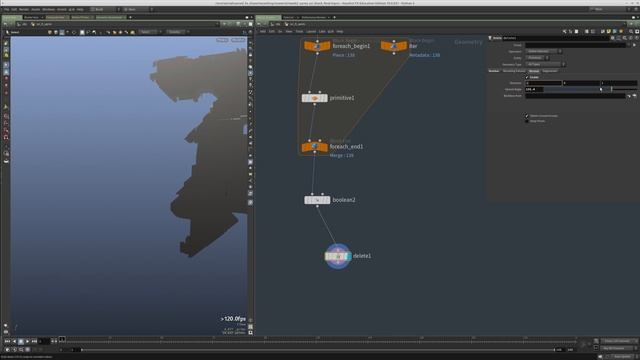Click the Group input field
The image size is (640, 360).
click(576, 45)
